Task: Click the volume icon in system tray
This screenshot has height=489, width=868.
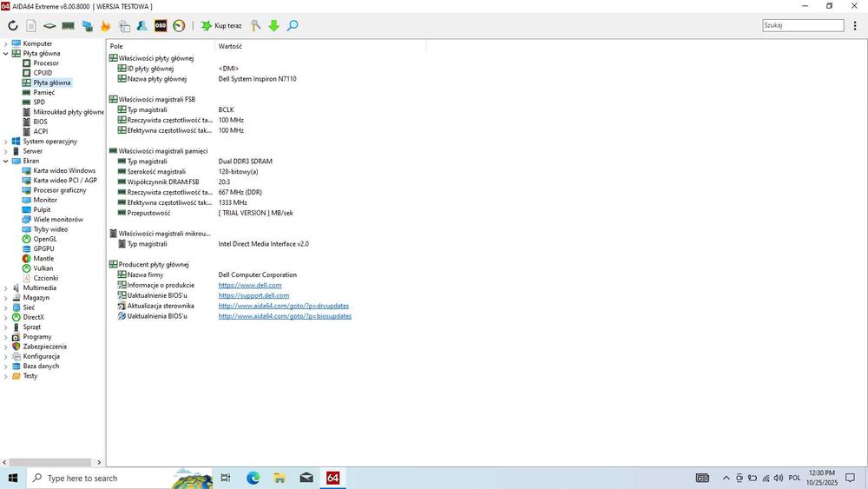Action: point(779,478)
